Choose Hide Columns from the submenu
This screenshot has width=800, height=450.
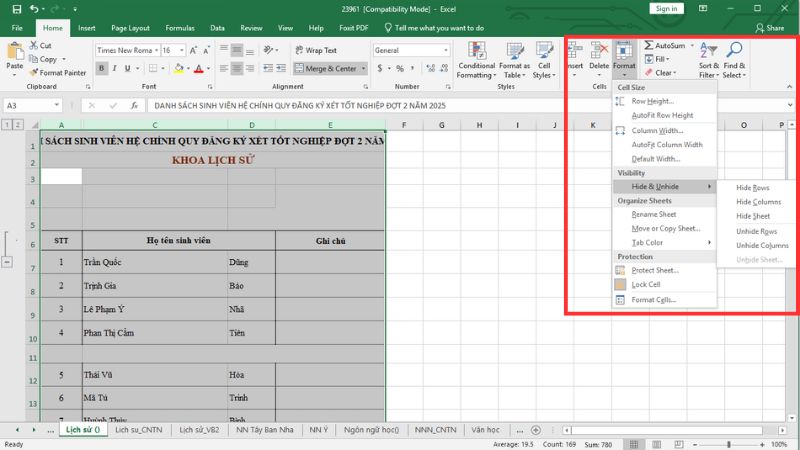(758, 202)
